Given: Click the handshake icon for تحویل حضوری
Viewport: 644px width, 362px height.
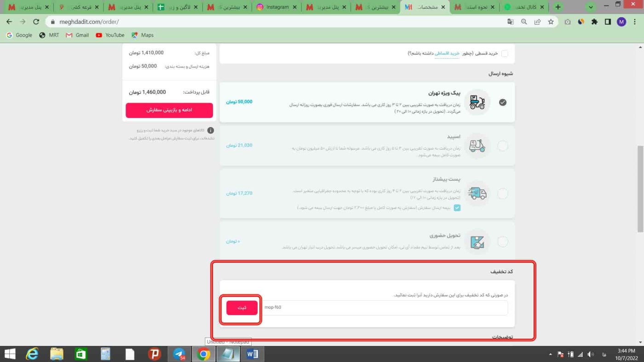Looking at the screenshot, I should pyautogui.click(x=477, y=241).
